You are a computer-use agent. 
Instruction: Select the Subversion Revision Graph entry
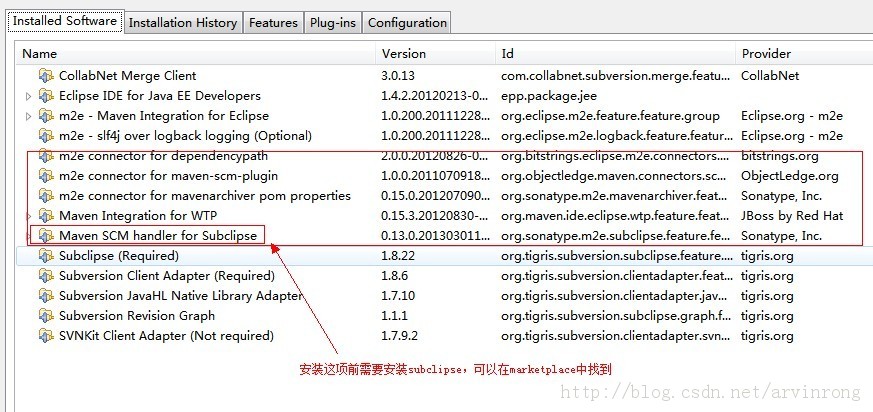[137, 316]
